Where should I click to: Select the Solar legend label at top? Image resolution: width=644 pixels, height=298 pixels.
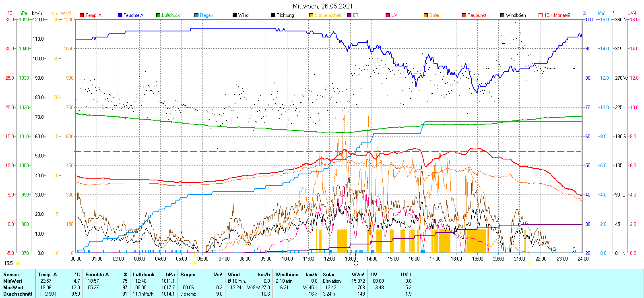(434, 15)
